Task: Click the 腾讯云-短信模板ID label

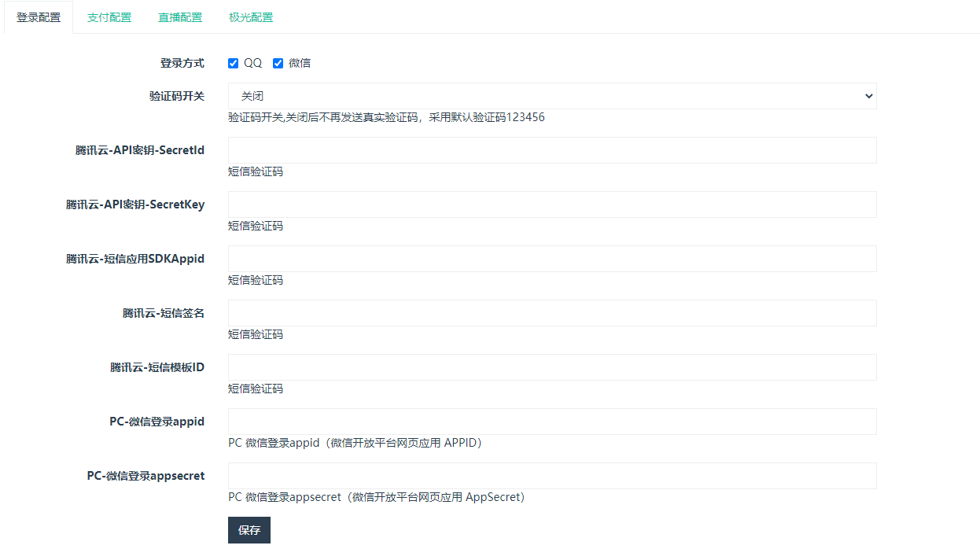Action: pos(157,367)
